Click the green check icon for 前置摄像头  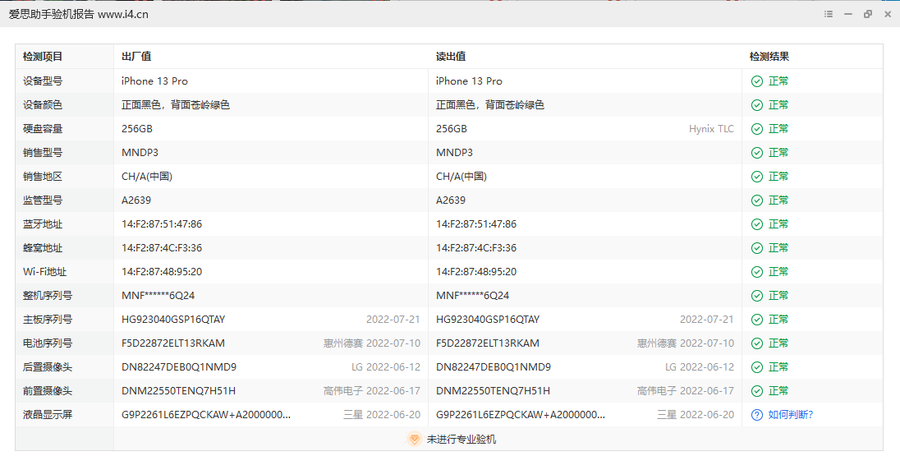pos(757,391)
